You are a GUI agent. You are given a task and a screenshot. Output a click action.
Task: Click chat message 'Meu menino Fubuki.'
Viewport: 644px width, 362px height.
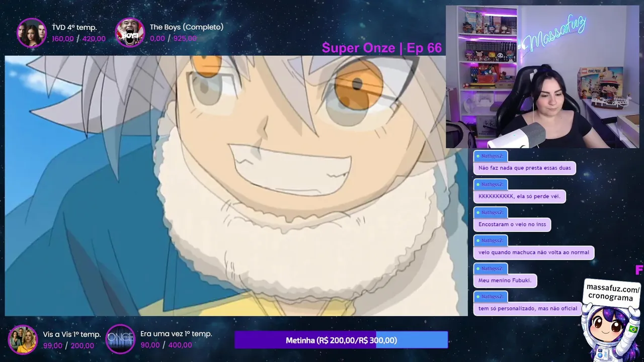click(505, 281)
